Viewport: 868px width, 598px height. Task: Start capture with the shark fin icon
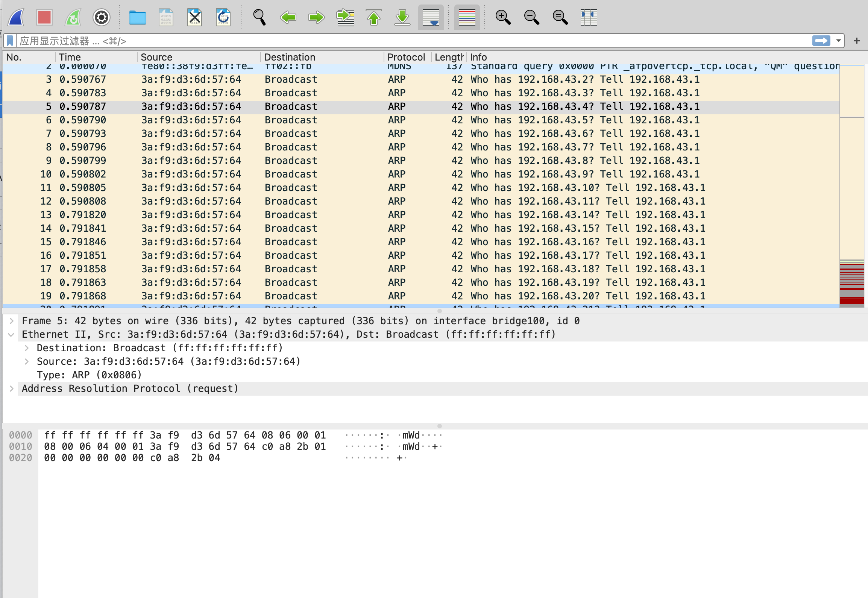[x=16, y=17]
